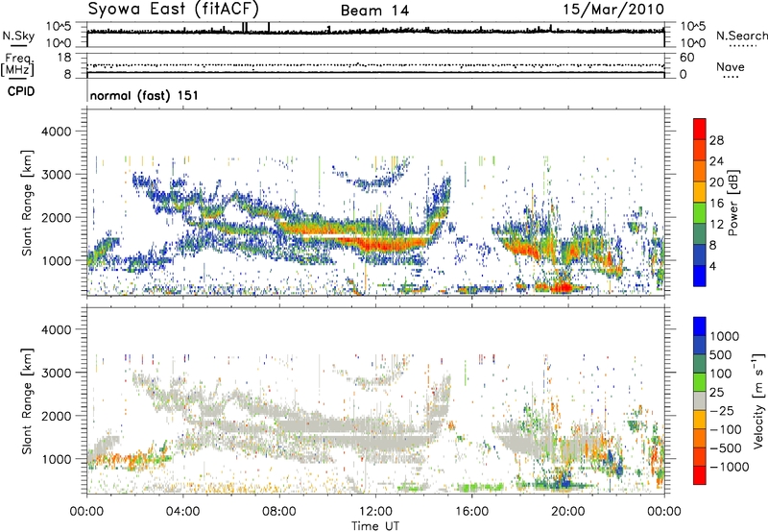Click the 'Time UT' axis label

[x=375, y=526]
